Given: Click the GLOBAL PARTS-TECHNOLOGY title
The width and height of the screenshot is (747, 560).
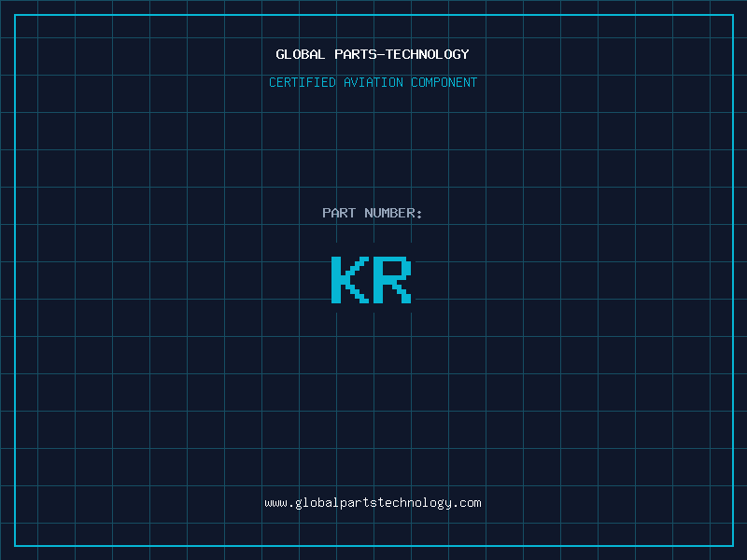Looking at the screenshot, I should [373, 55].
